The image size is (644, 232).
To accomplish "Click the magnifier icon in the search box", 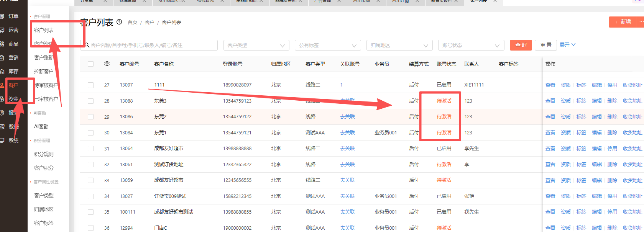I will pyautogui.click(x=87, y=45).
